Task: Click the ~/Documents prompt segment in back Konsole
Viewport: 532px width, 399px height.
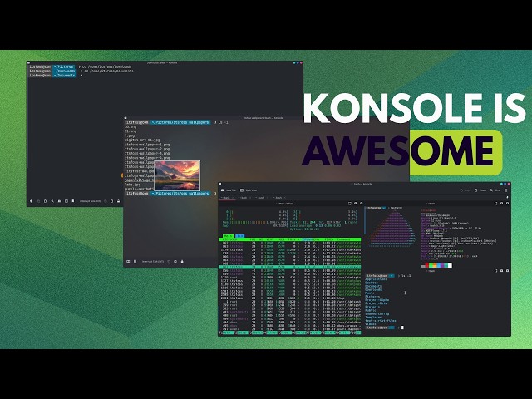Action: (x=64, y=76)
